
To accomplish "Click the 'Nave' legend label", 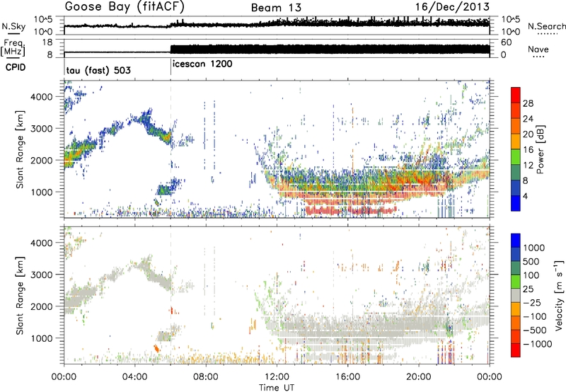I will (538, 49).
